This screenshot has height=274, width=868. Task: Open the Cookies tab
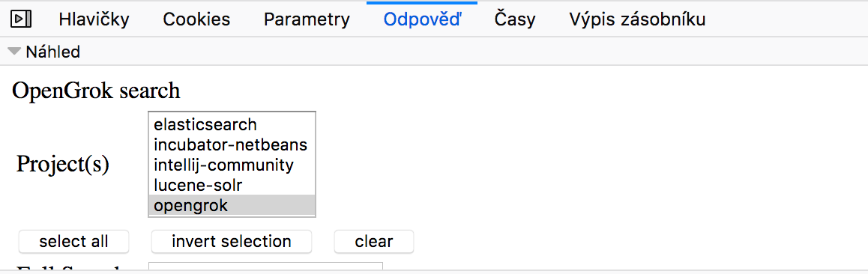pos(196,20)
